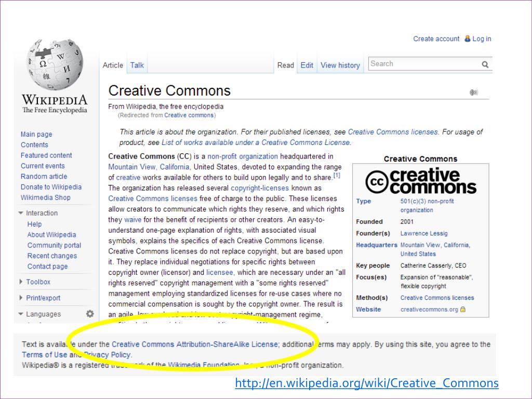Play the spoken article speaker icon
The image size is (532, 399).
(x=474, y=92)
